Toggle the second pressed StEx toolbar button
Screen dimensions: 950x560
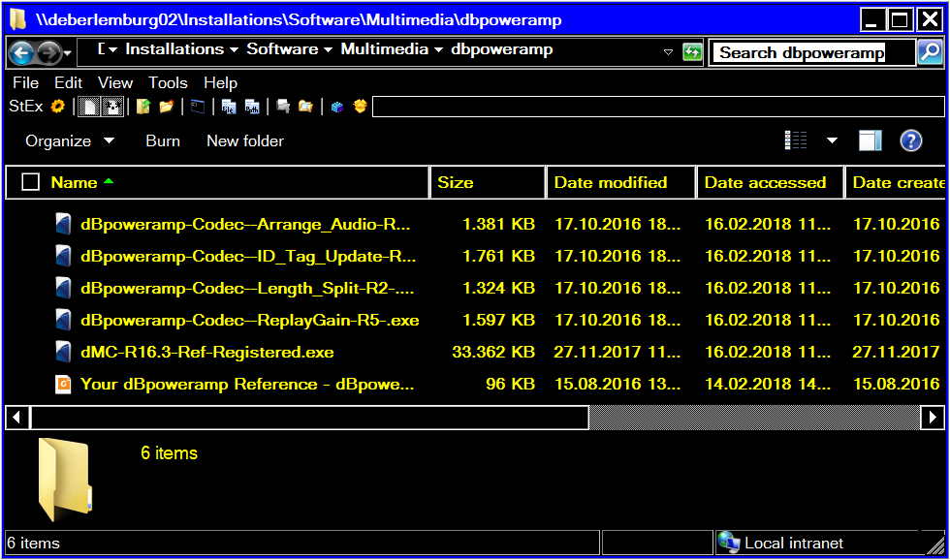click(111, 107)
